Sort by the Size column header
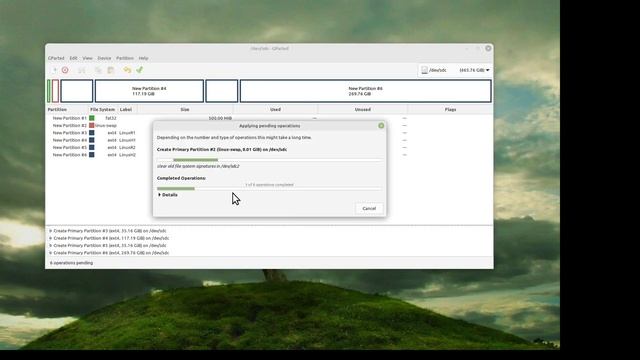The image size is (640, 360). (x=185, y=110)
